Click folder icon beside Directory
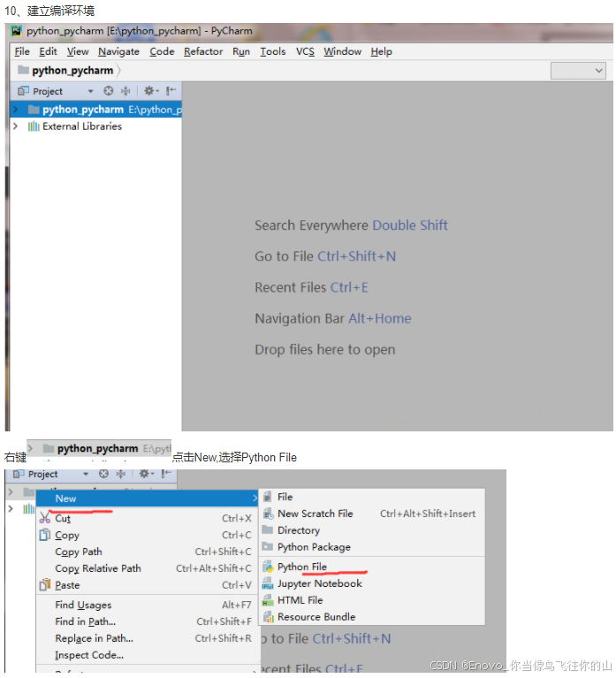The image size is (616, 678). click(268, 529)
